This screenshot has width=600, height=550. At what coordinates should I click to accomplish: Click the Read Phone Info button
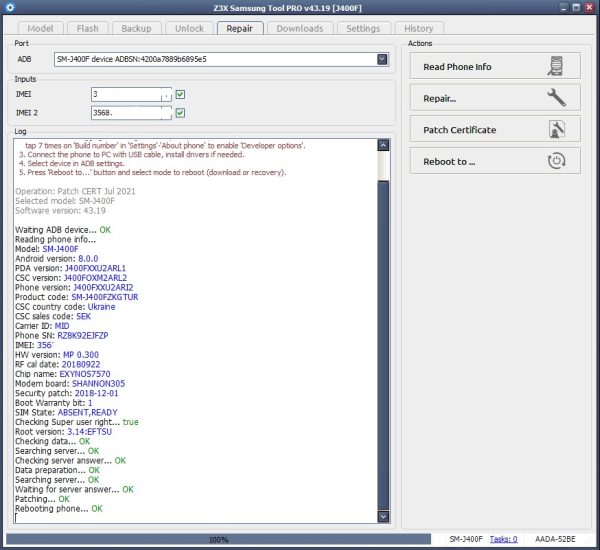495,66
